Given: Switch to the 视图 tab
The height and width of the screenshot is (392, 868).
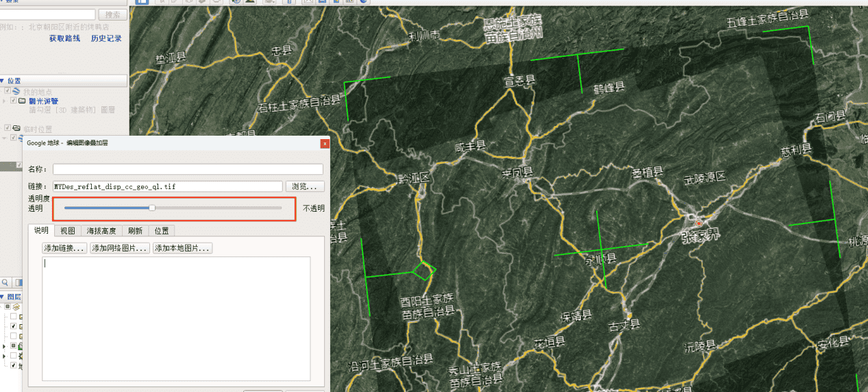Looking at the screenshot, I should (x=68, y=231).
